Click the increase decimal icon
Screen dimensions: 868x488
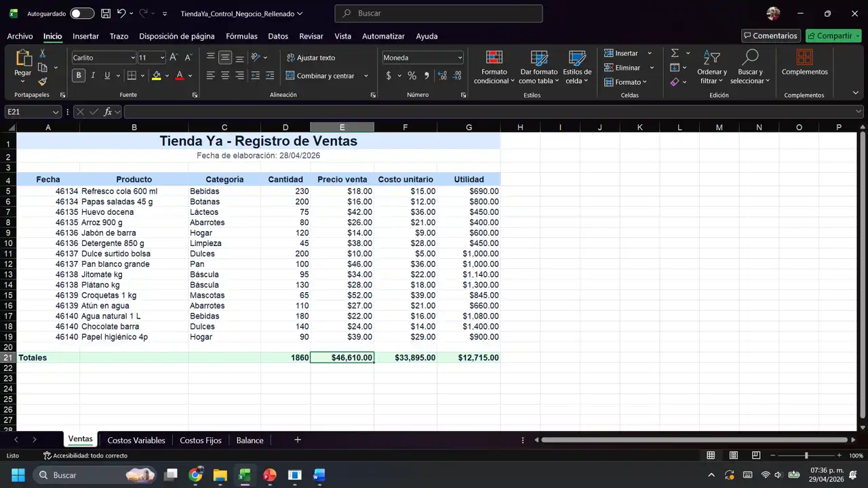[x=443, y=76]
